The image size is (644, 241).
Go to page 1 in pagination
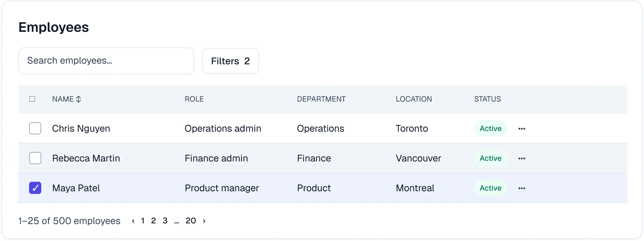point(143,221)
